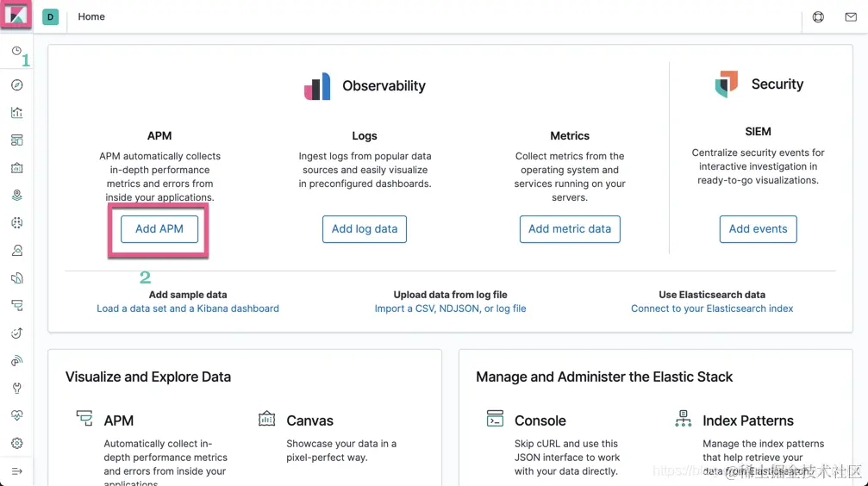The width and height of the screenshot is (868, 486).
Task: Open Recently viewed clock icon
Action: pos(16,51)
